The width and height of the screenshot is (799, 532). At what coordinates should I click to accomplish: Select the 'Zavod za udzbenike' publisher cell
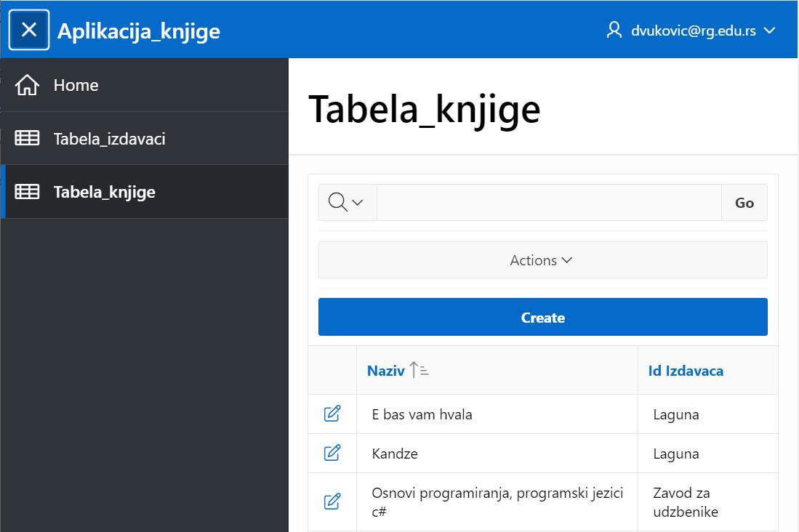click(x=686, y=501)
